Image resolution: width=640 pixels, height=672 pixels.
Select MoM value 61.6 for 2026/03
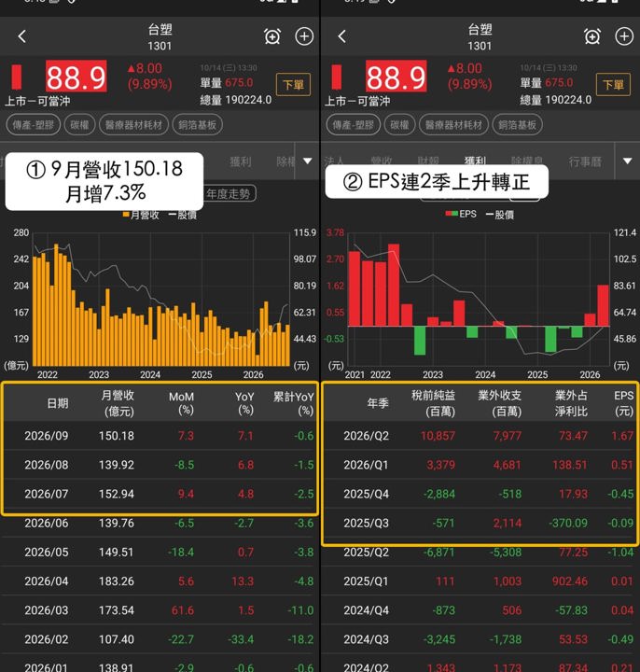click(183, 610)
